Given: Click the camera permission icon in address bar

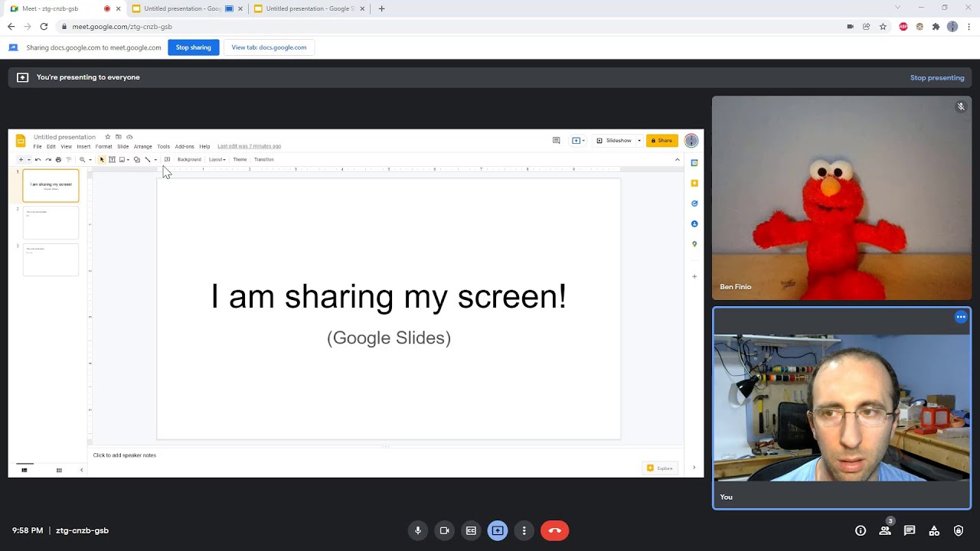Looking at the screenshot, I should pos(850,26).
